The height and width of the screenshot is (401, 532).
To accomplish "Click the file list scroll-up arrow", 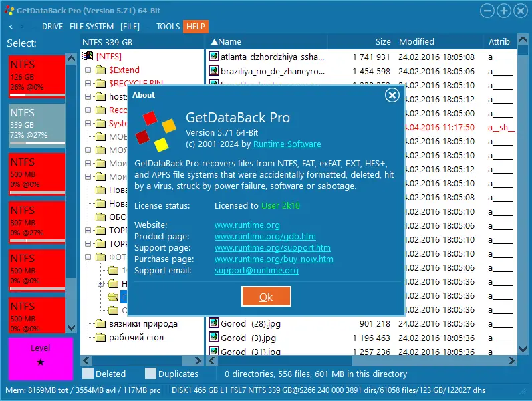I will [x=523, y=39].
